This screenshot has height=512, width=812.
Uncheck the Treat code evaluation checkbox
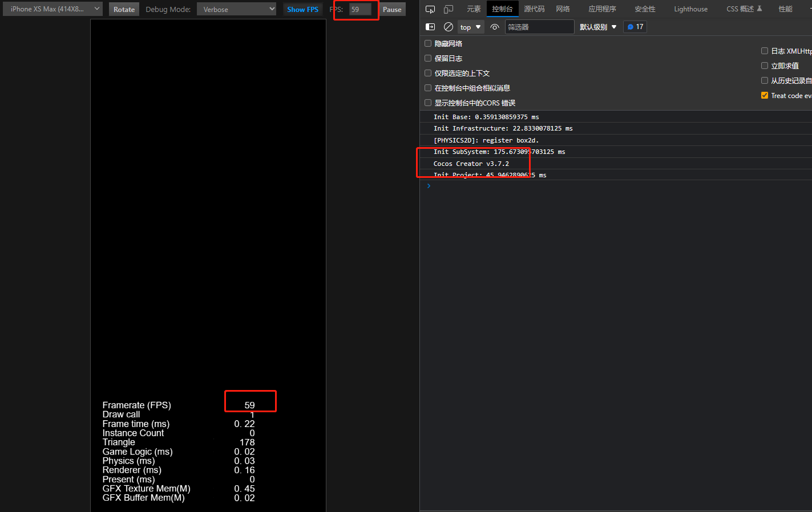point(765,95)
